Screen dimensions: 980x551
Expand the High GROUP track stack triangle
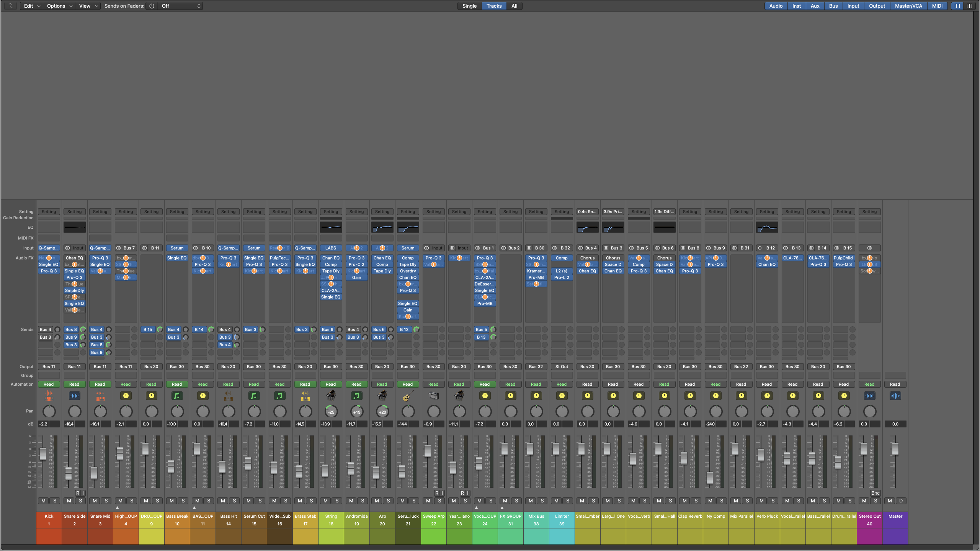118,508
